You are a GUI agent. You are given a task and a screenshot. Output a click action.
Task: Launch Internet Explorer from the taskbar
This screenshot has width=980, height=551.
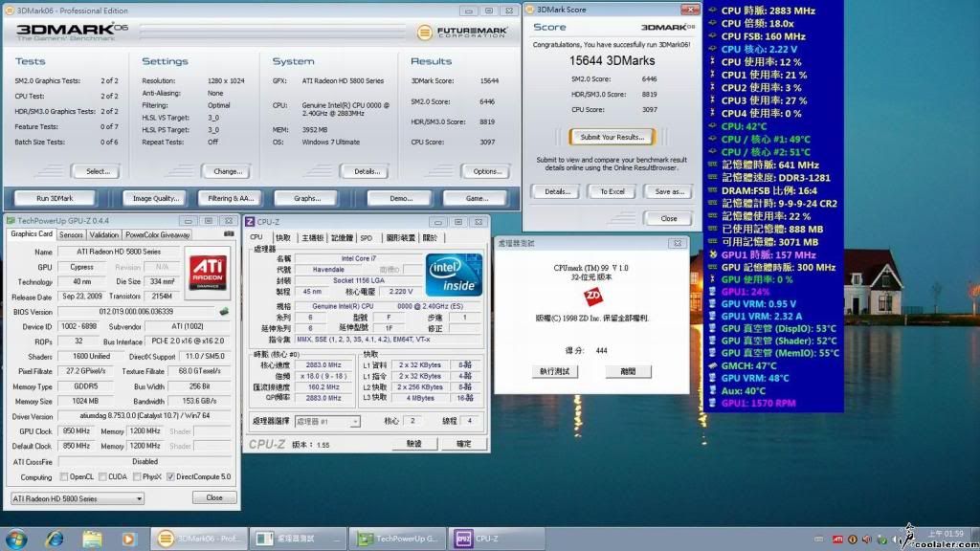55,538
